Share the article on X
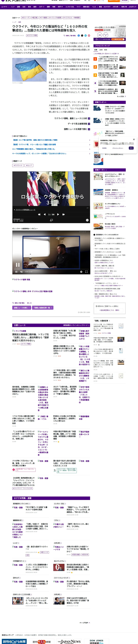 (x=82, y=36)
